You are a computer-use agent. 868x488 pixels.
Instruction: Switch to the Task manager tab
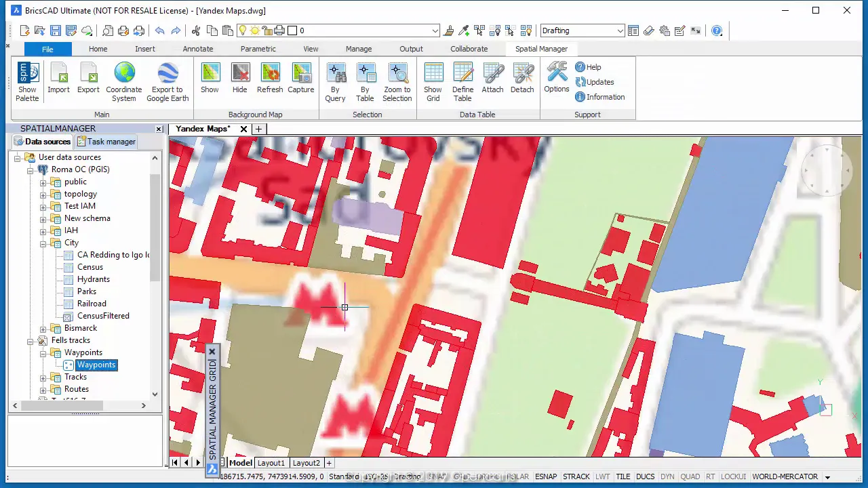coord(106,142)
